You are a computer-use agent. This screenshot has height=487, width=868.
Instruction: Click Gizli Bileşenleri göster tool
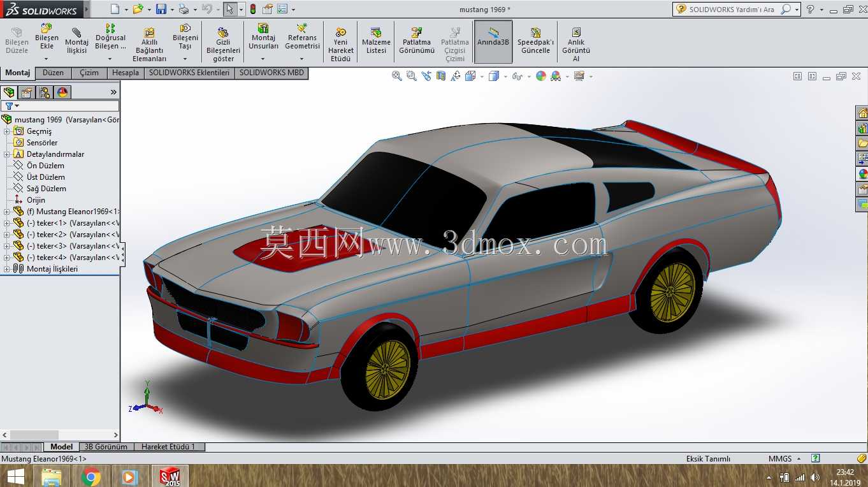pyautogui.click(x=223, y=45)
